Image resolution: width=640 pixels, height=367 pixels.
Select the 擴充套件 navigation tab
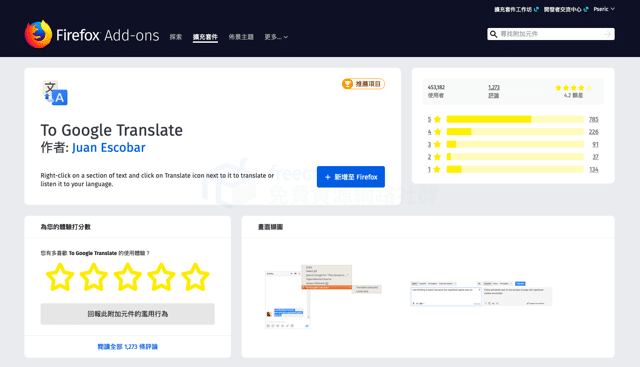coord(205,37)
